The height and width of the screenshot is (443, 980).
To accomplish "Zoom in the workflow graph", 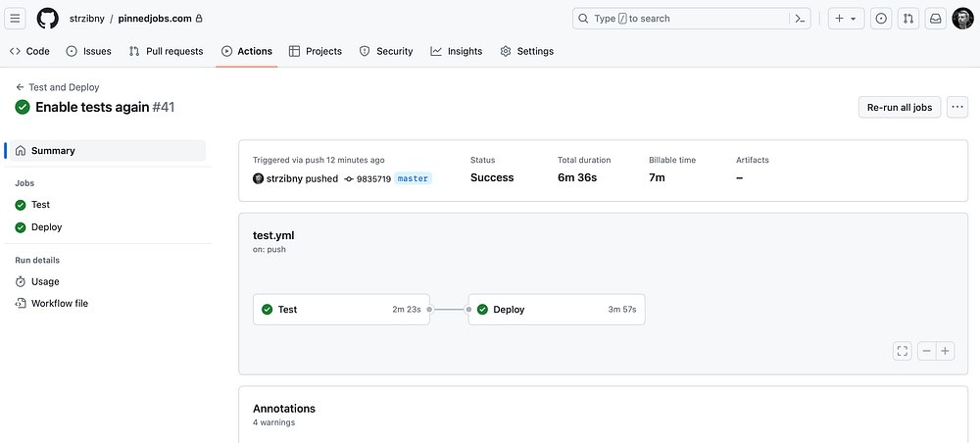I will (x=945, y=351).
